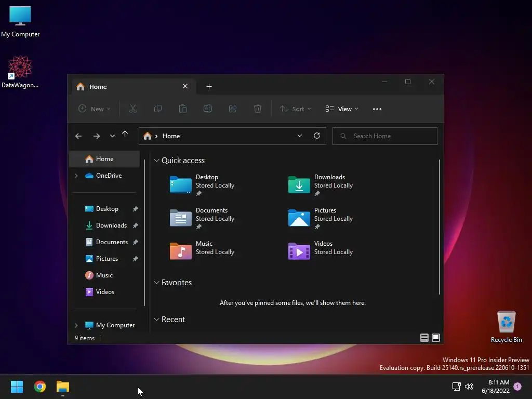Image resolution: width=532 pixels, height=399 pixels.
Task: Click Home in the address bar breadcrumb
Action: pyautogui.click(x=171, y=136)
